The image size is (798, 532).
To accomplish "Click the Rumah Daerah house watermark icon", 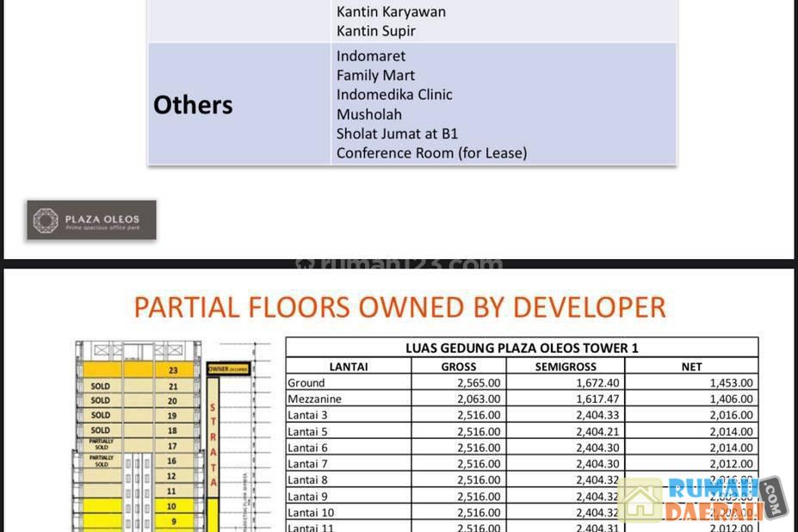I will click(x=640, y=500).
